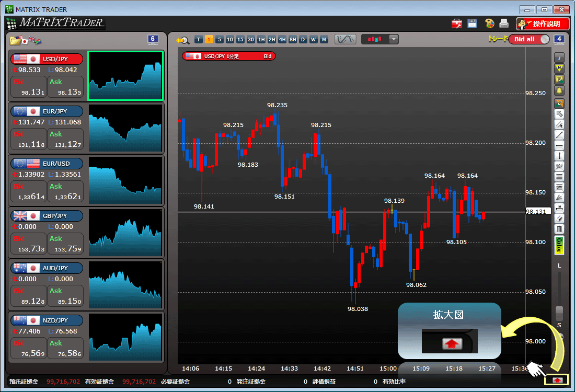Click the 6-pair count monitor icon
Screen dimensions: 575x392
pos(153,39)
